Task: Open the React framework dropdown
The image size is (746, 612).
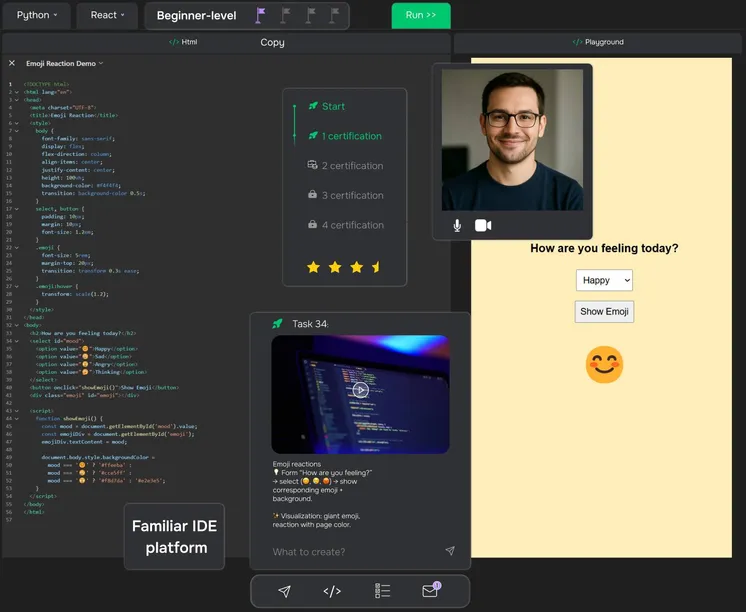Action: [107, 15]
